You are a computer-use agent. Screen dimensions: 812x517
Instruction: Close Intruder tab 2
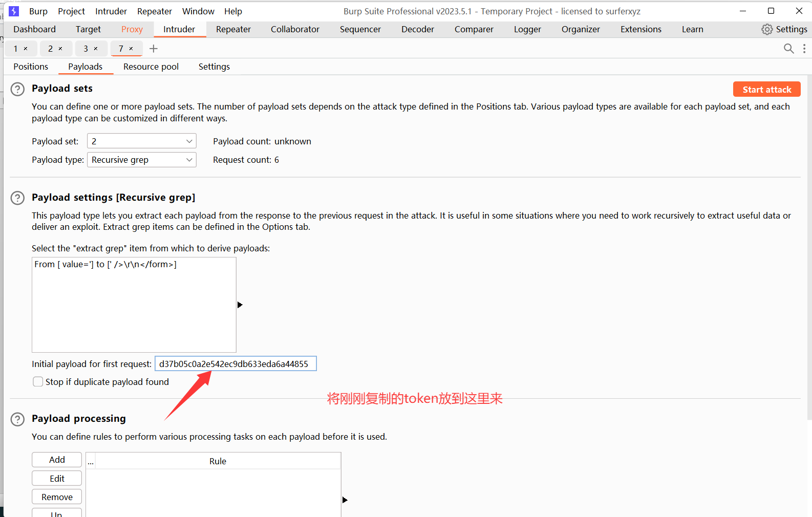[x=60, y=49]
